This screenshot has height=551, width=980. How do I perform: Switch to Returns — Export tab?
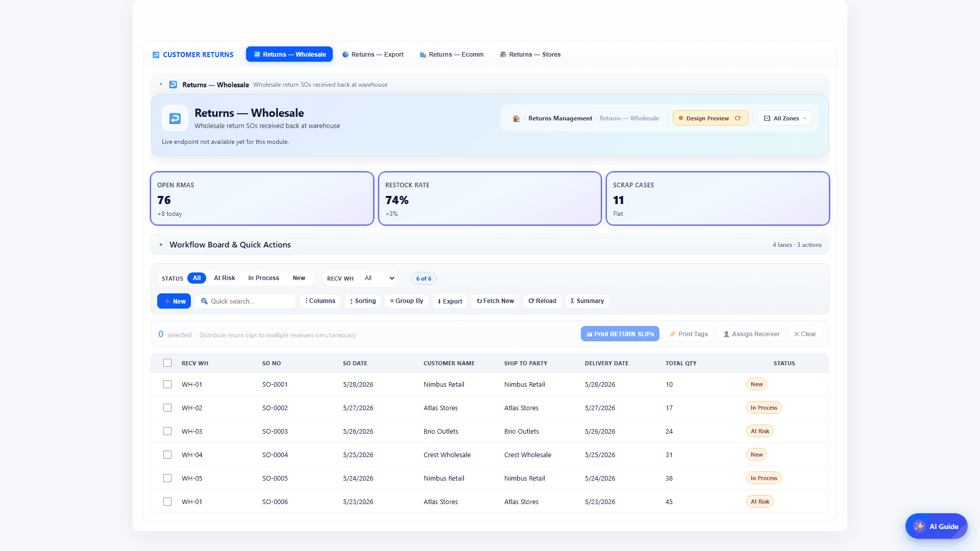point(373,55)
